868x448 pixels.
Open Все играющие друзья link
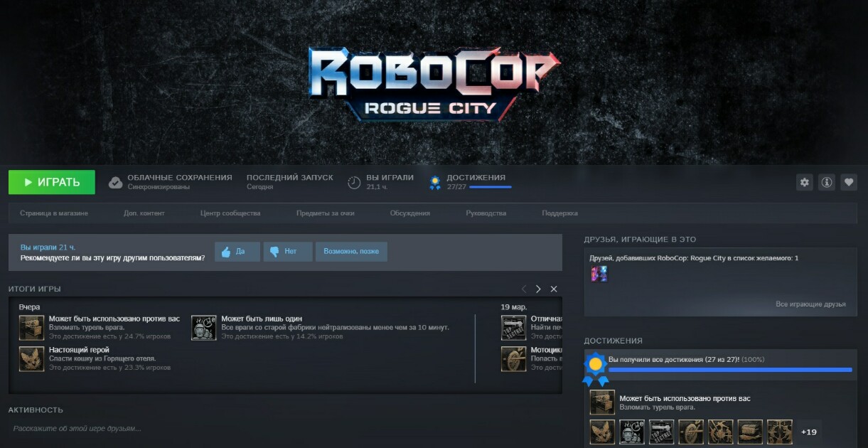810,304
